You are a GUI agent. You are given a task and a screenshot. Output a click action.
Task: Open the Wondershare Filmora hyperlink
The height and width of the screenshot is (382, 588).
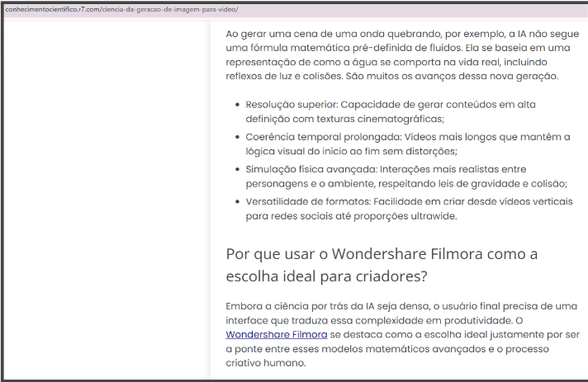coord(277,334)
